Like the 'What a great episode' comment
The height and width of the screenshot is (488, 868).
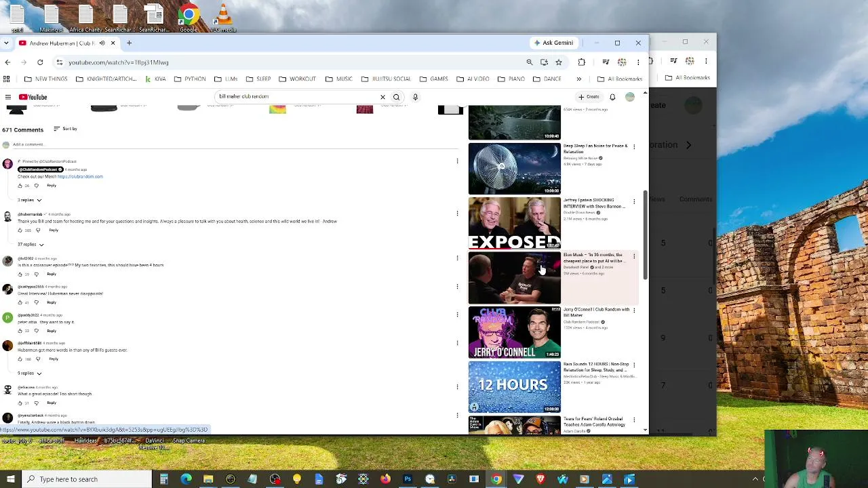click(20, 403)
